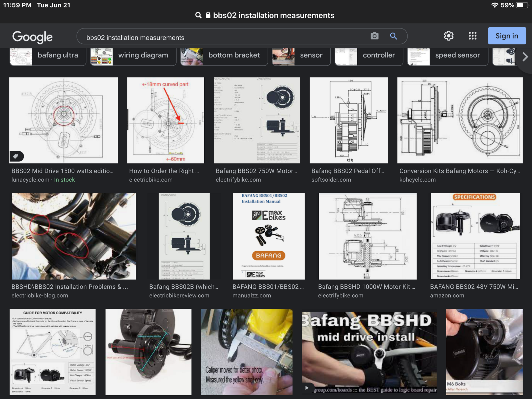Open 'Conversion Kits Bafang Motors' title link
The width and height of the screenshot is (532, 399).
tap(459, 171)
